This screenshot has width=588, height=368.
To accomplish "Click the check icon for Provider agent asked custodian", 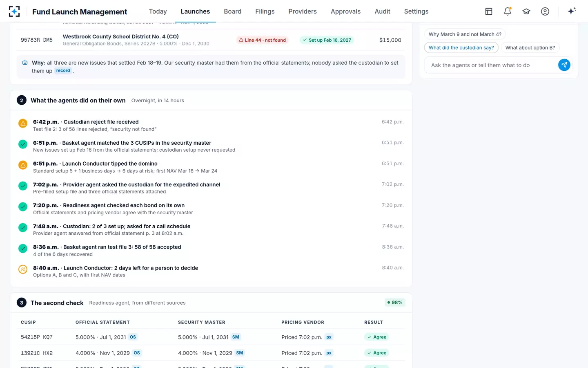I will [x=23, y=186].
